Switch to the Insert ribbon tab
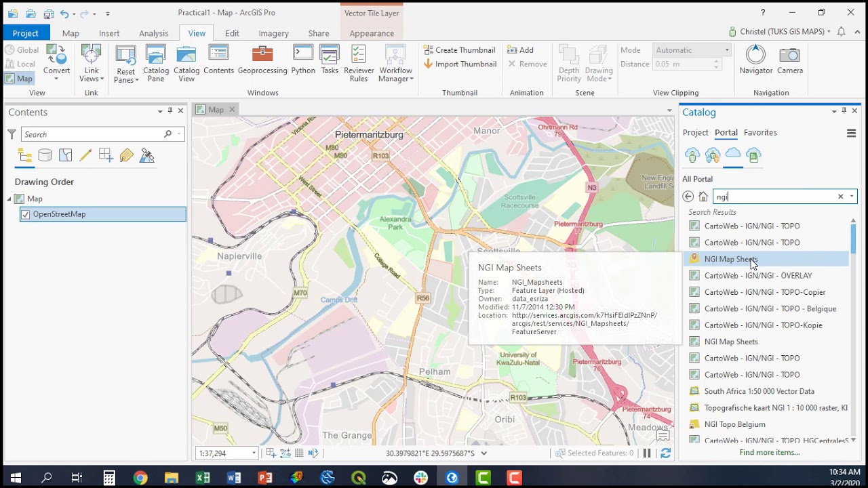 (x=109, y=33)
